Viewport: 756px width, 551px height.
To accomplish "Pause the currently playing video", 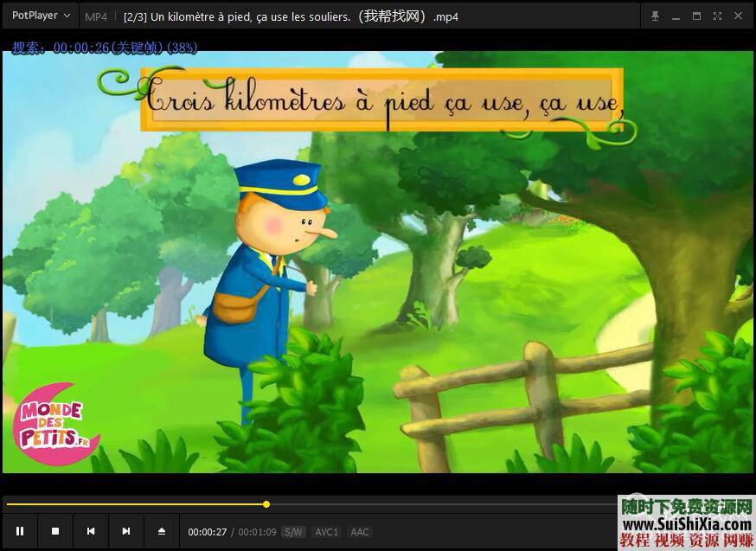I will click(x=20, y=531).
